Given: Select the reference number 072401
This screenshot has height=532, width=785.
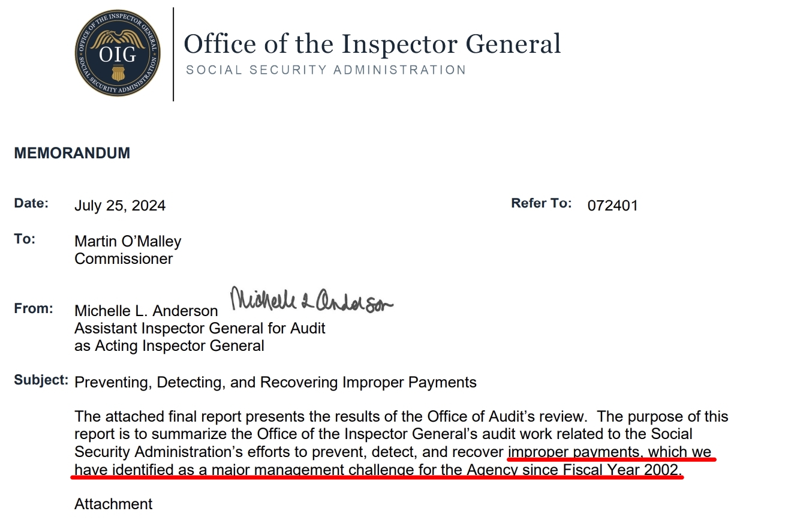Looking at the screenshot, I should [612, 206].
